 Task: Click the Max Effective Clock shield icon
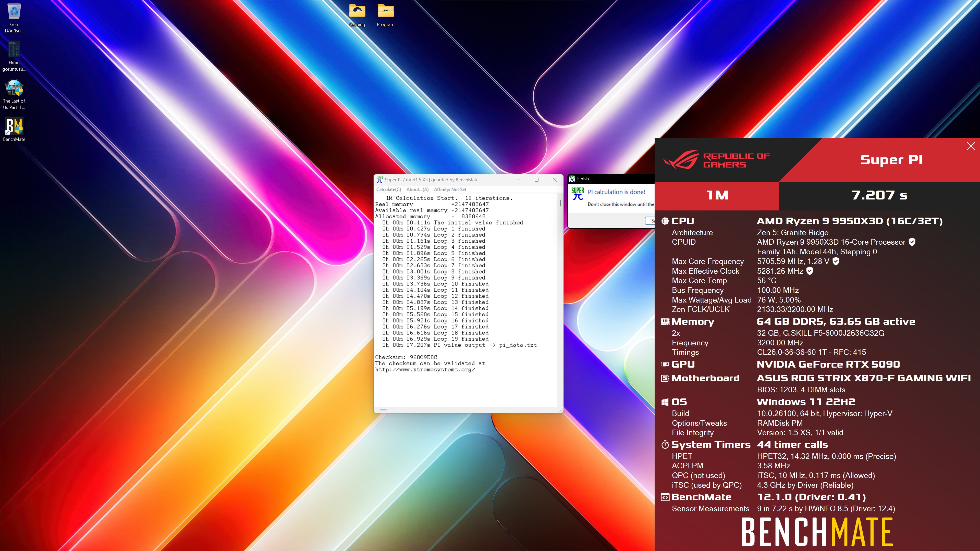click(x=810, y=271)
